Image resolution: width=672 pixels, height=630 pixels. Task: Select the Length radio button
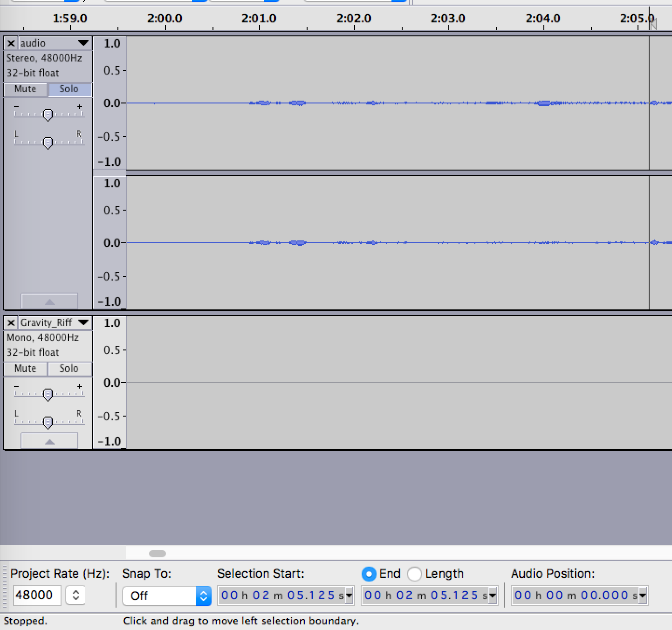click(415, 574)
